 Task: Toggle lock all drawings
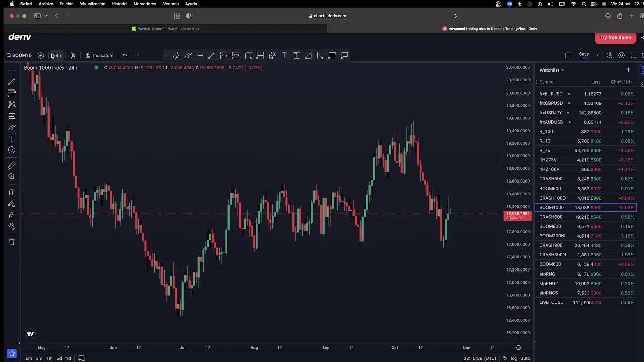(x=12, y=215)
